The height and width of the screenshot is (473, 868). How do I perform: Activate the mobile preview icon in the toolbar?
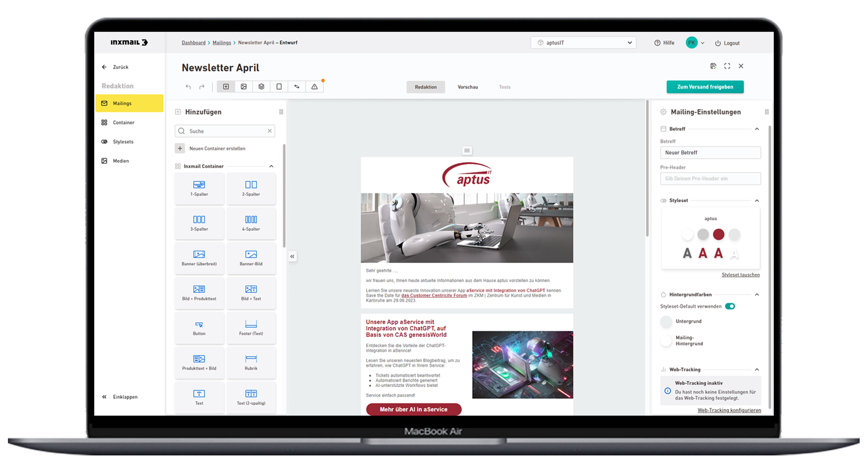pyautogui.click(x=279, y=87)
